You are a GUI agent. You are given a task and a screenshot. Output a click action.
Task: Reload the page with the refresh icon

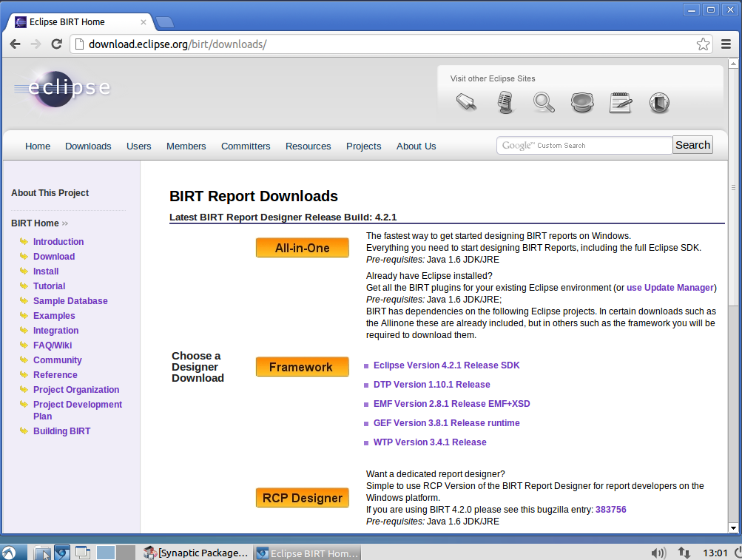coord(57,44)
